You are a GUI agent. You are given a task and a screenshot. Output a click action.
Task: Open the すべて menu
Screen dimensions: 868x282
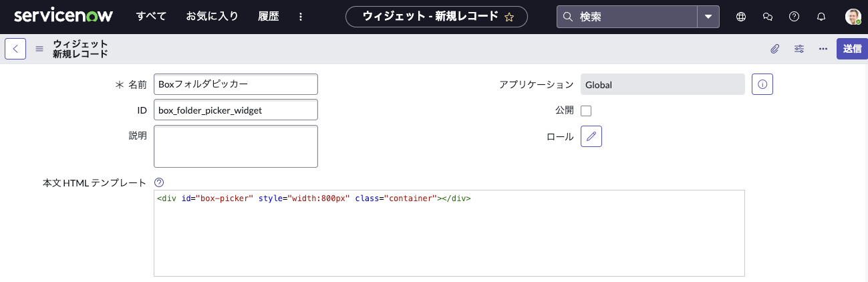pyautogui.click(x=151, y=17)
